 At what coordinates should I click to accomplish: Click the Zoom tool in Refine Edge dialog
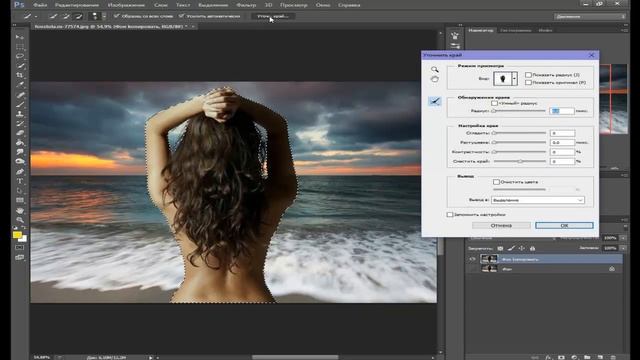435,69
